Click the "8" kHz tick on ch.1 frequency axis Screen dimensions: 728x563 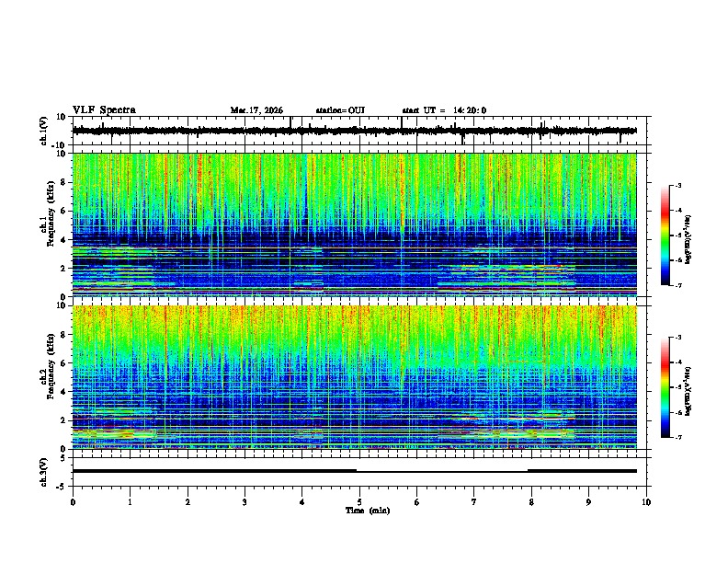coord(63,182)
